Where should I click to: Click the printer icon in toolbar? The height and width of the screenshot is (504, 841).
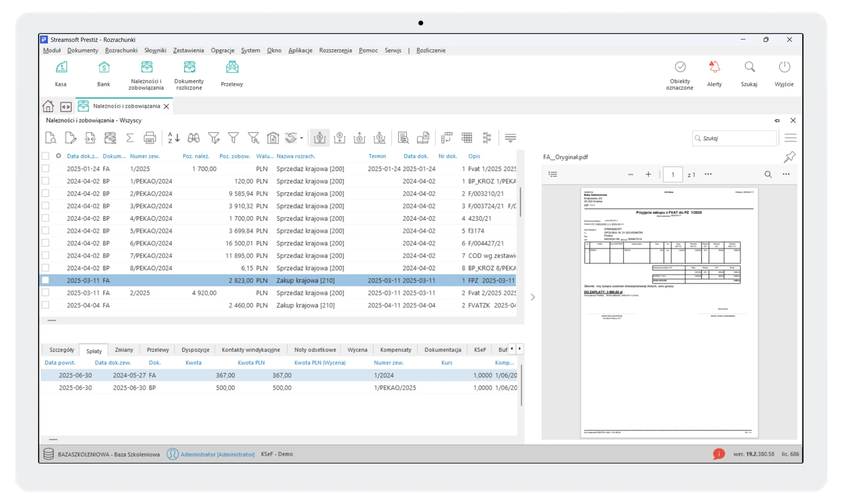(x=149, y=138)
